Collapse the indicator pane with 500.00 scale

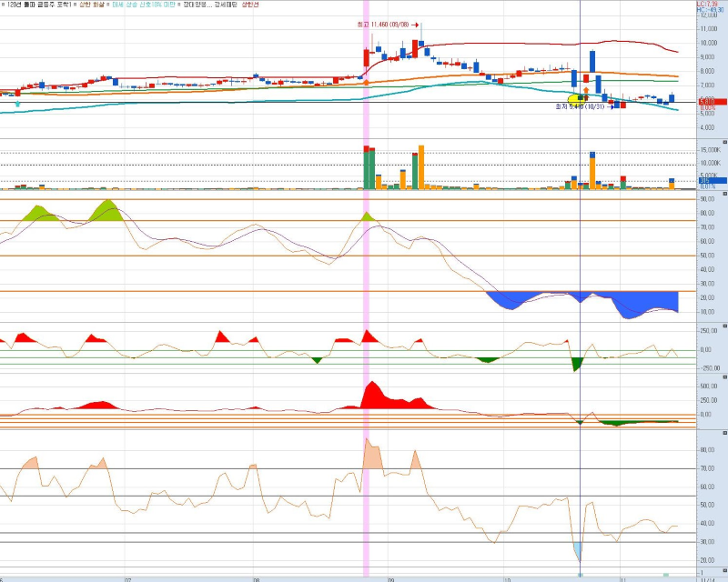724,377
